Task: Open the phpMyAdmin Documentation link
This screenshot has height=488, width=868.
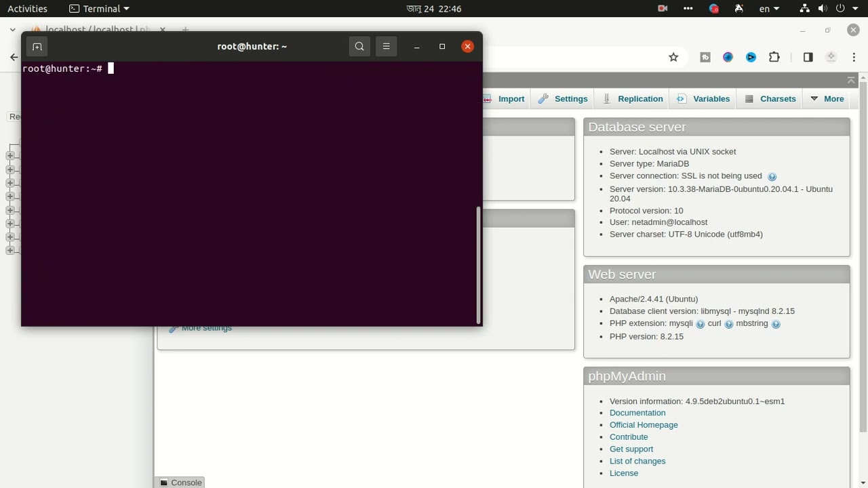Action: tap(637, 413)
